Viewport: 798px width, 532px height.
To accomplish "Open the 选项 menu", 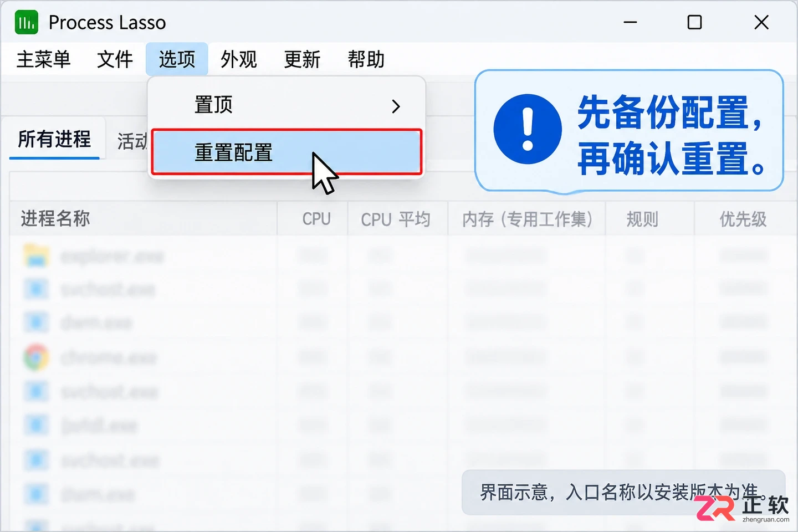I will (x=177, y=59).
